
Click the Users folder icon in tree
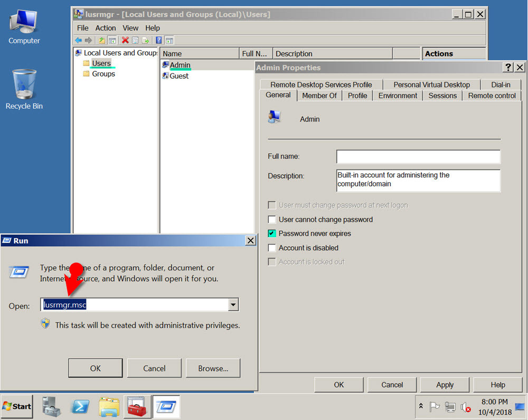[x=86, y=63]
